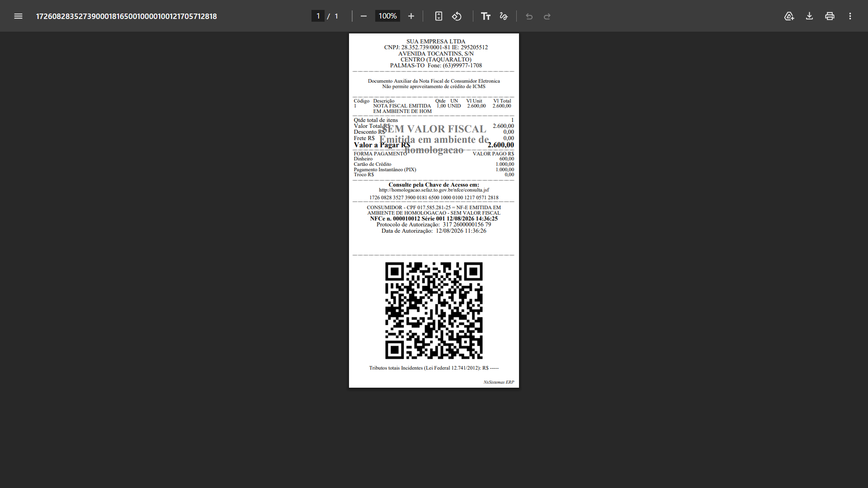
Task: Open the homologacao.sefaz.to.gov.br consultation URL
Action: click(434, 190)
